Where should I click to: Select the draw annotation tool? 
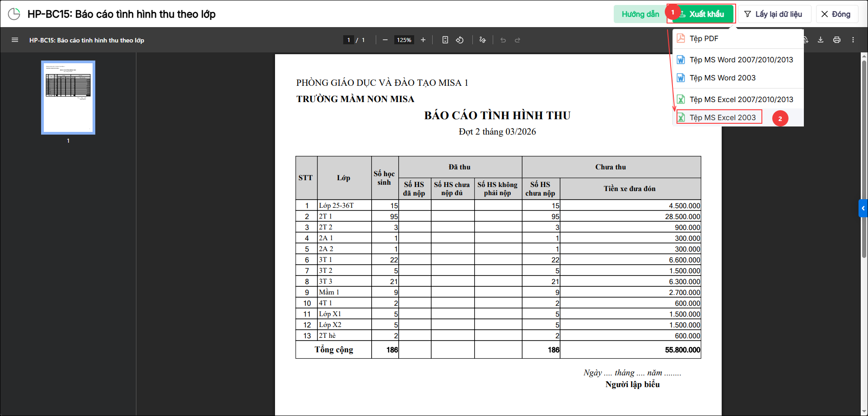click(482, 40)
